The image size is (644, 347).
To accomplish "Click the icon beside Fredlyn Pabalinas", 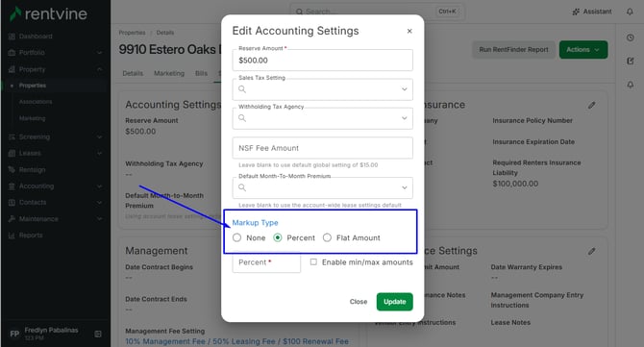I will click(x=98, y=334).
